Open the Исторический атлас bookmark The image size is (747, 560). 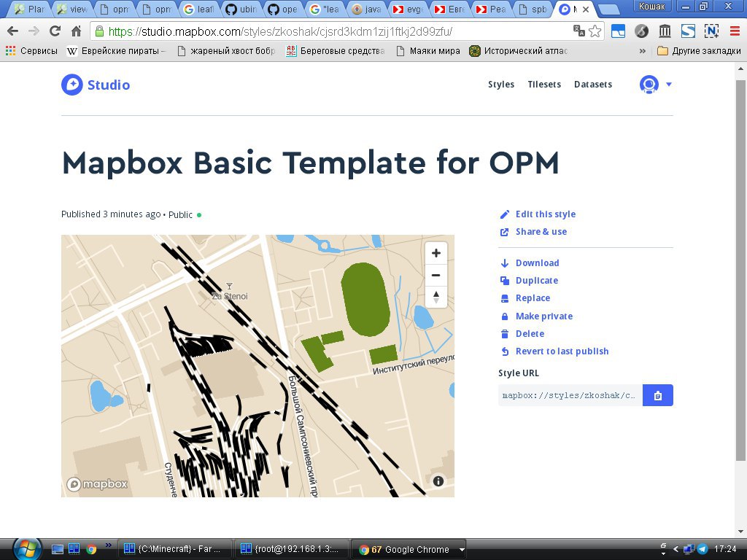519,51
